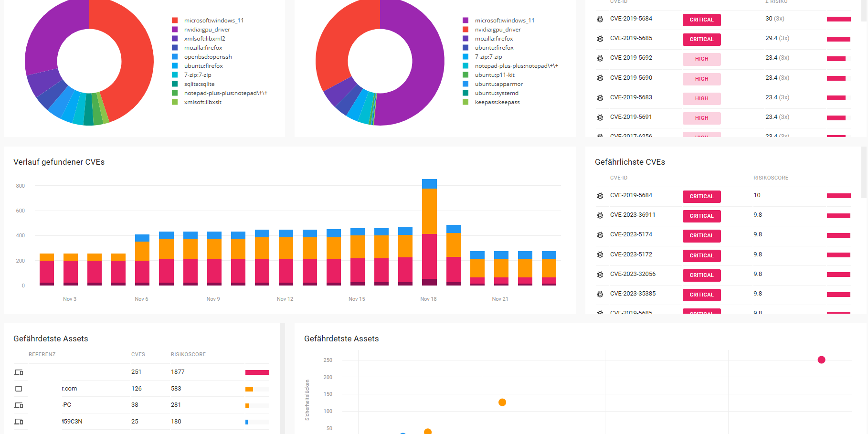Screen dimensions: 868x434
Task: Click the device icon on the PC asset row
Action: tap(19, 405)
